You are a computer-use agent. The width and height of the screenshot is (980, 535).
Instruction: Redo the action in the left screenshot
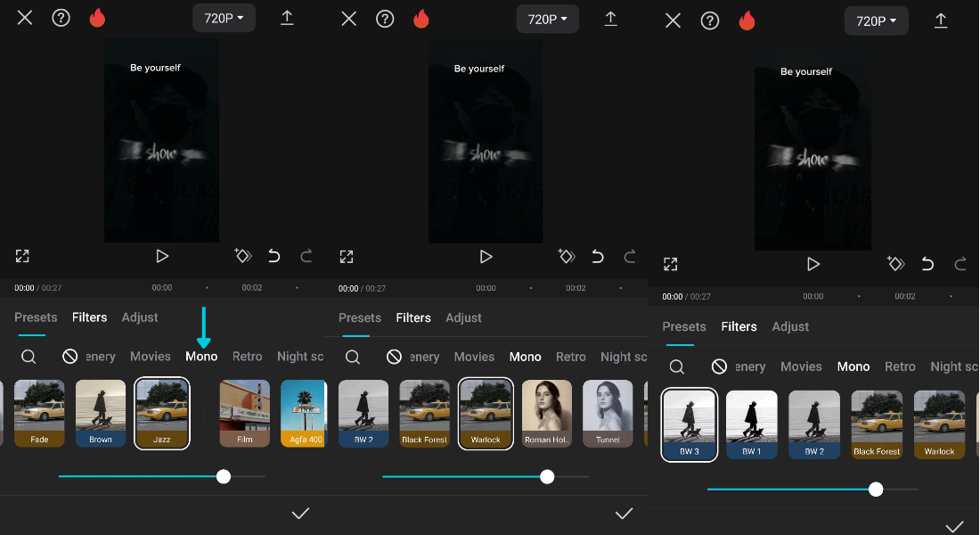pos(306,256)
